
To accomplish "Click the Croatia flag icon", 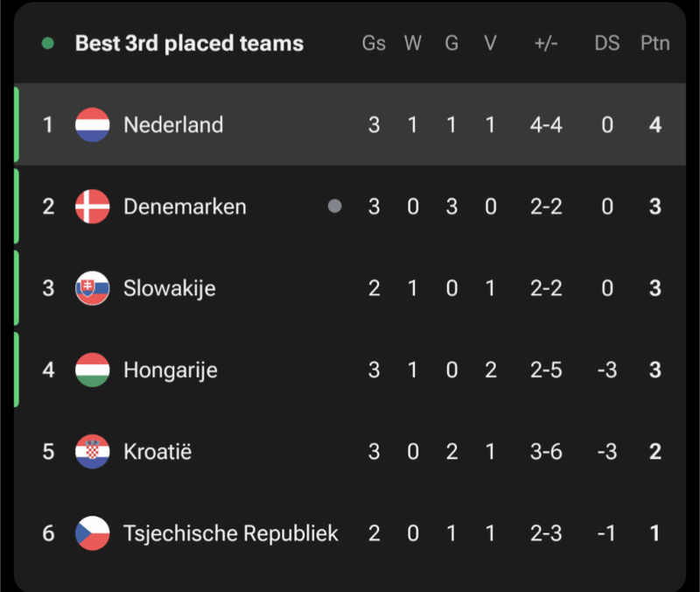I will pos(93,451).
